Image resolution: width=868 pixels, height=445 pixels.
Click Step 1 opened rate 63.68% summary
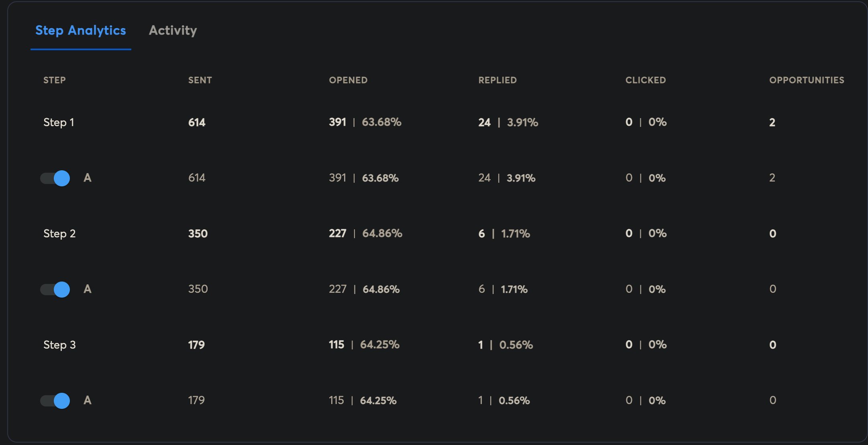381,122
